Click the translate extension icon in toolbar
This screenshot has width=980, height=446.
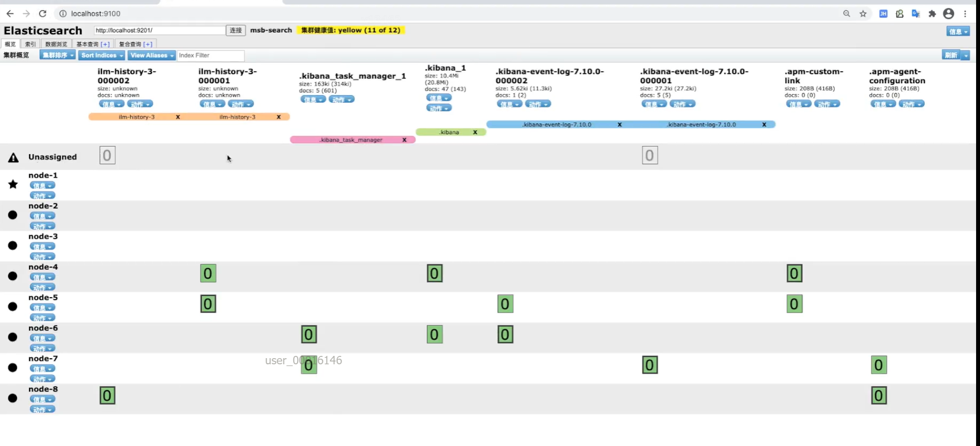pyautogui.click(x=916, y=13)
